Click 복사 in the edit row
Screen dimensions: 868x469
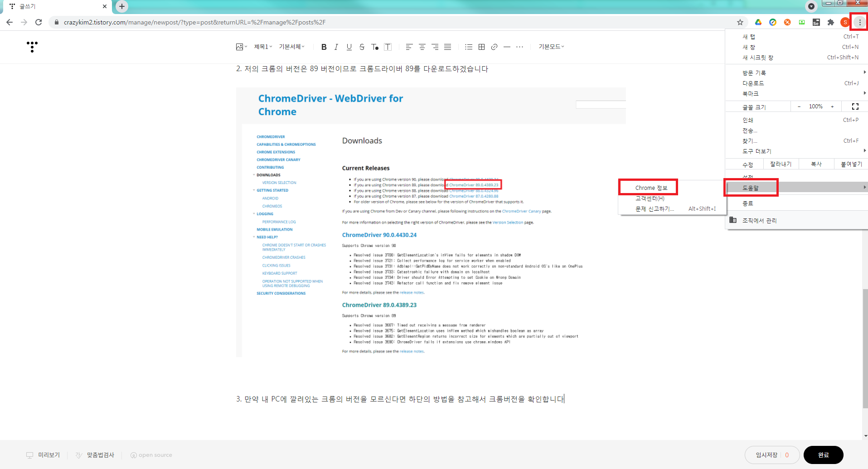click(816, 164)
